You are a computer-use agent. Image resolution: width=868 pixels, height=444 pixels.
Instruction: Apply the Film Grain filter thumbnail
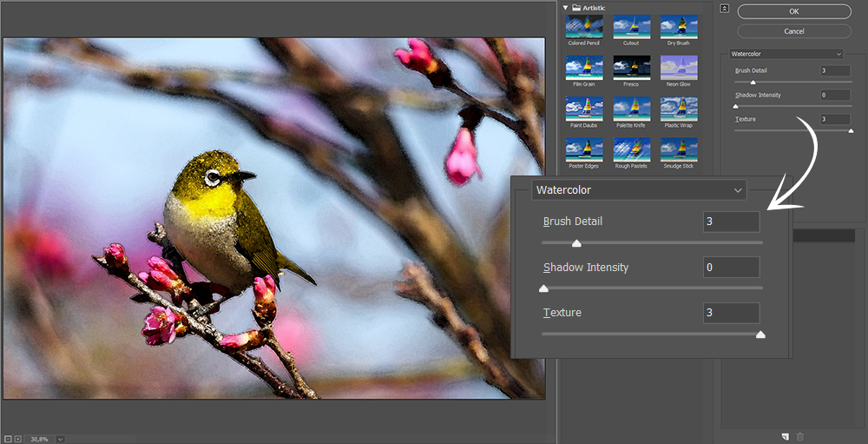tap(584, 68)
